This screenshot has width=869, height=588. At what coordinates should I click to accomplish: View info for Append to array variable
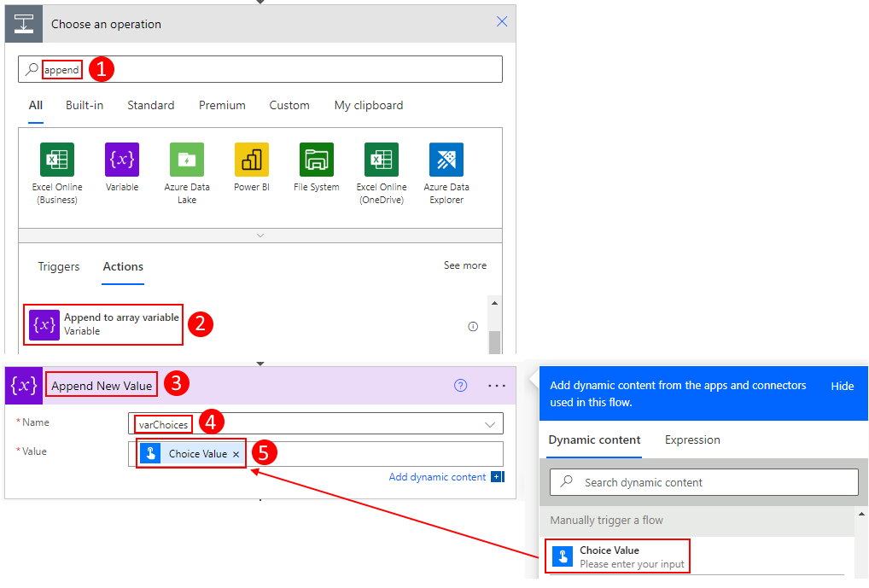click(x=473, y=326)
